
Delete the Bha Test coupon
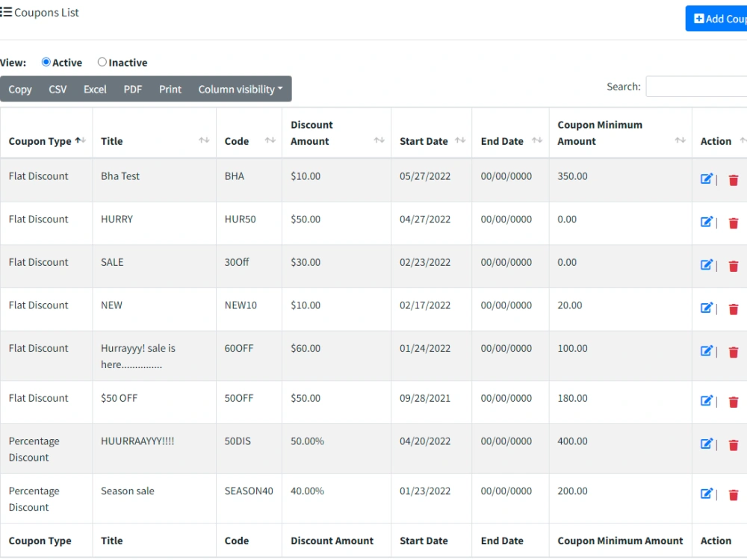(733, 180)
